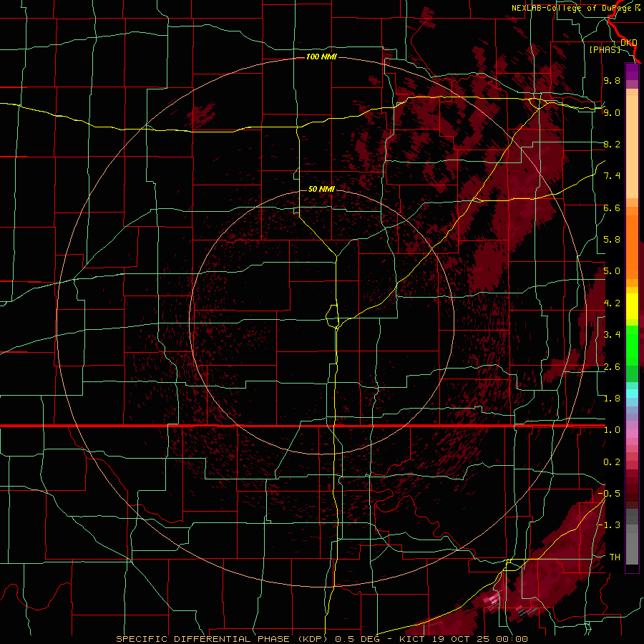Click the 9.8 value on the scale

point(612,80)
